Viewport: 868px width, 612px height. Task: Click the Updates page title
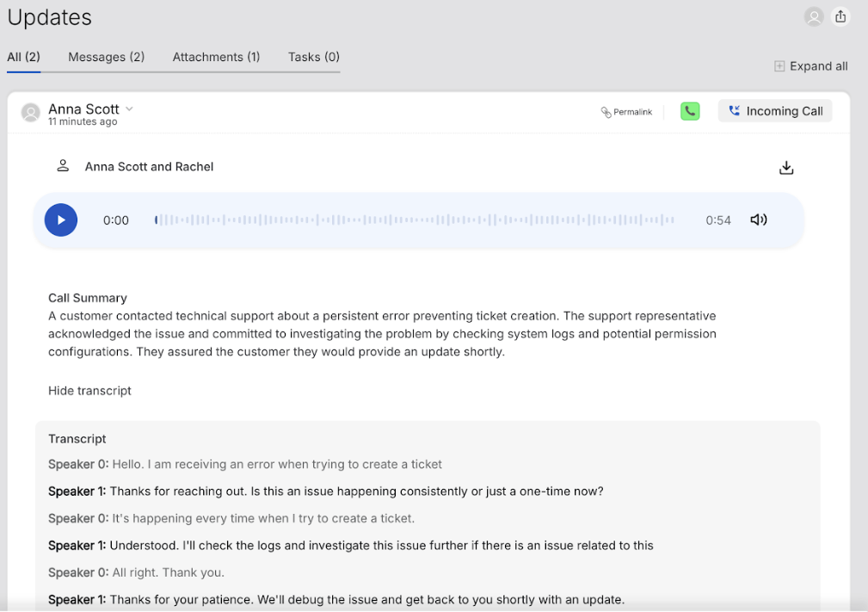(49, 18)
